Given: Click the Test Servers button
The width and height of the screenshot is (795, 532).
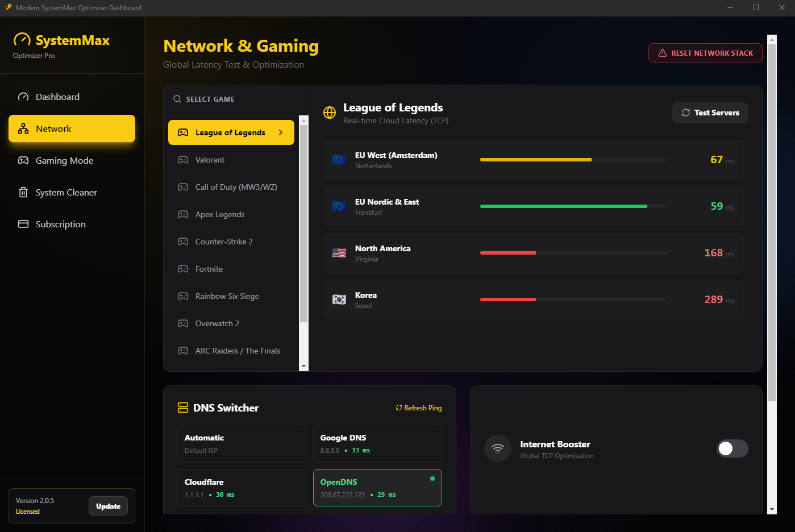Looking at the screenshot, I should (710, 113).
